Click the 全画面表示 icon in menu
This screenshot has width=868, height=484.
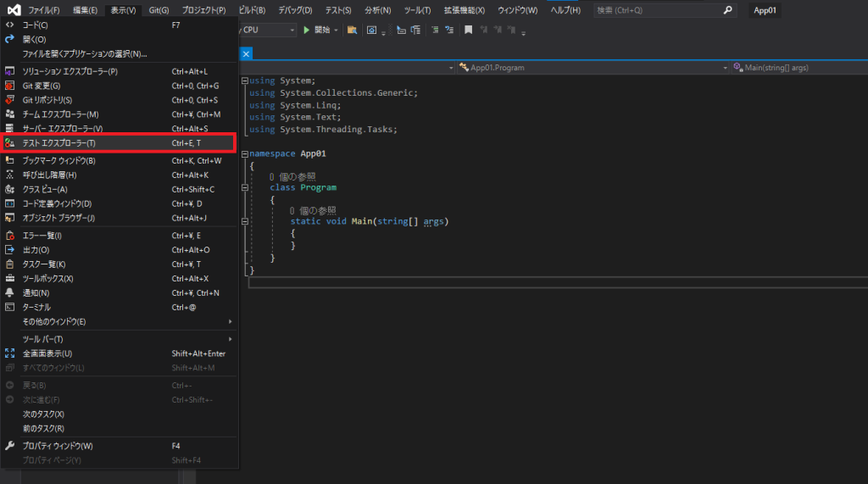tap(10, 353)
